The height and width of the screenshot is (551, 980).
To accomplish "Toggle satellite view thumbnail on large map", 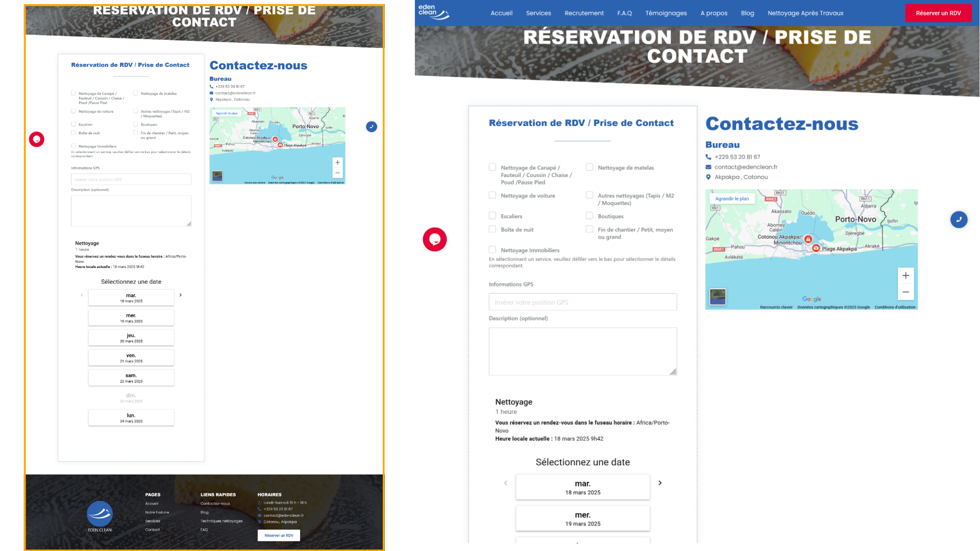I will pos(718,296).
